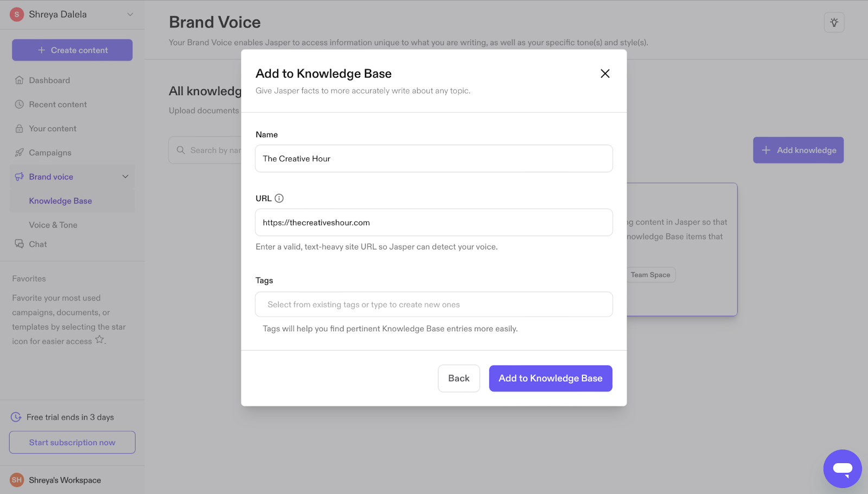Open the chat support bubble

(x=843, y=469)
